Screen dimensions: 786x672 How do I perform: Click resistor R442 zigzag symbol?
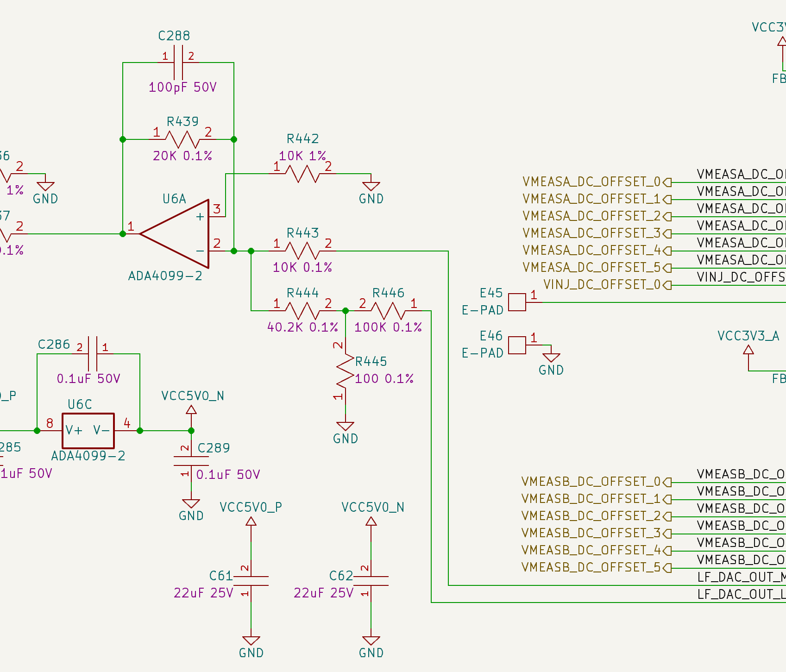coord(302,174)
